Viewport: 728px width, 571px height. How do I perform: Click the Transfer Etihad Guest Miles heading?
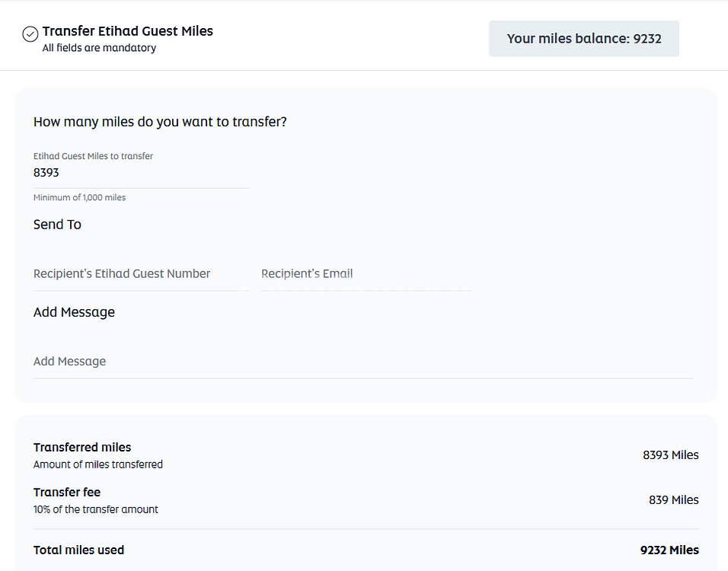click(x=127, y=31)
